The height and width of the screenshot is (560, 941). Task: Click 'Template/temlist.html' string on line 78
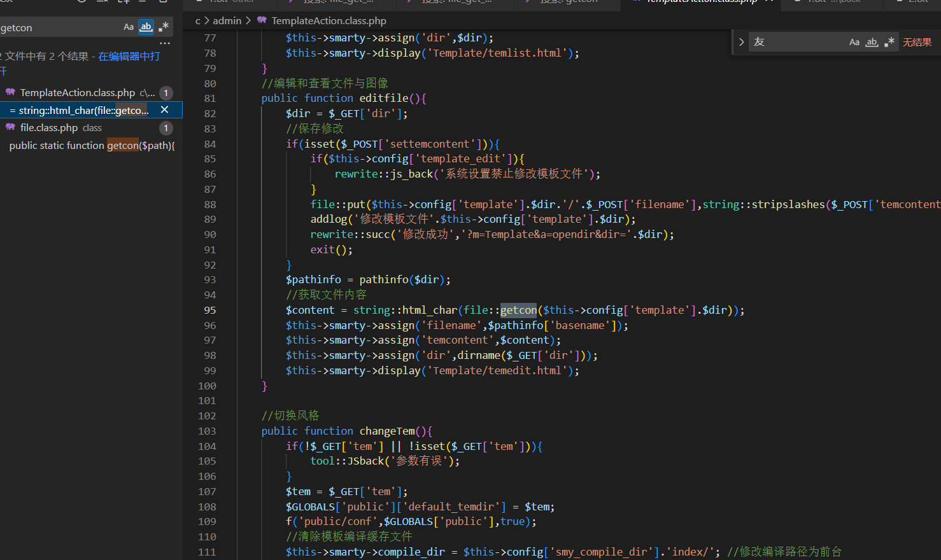(497, 53)
